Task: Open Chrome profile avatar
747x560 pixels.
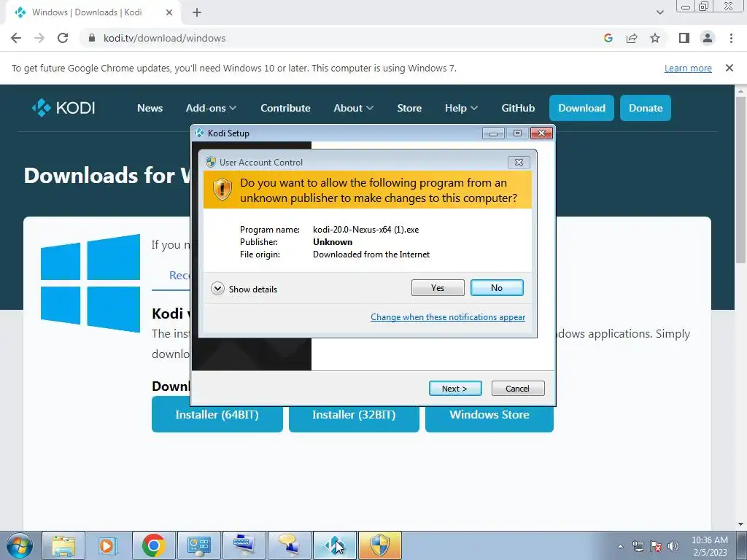Action: point(708,38)
